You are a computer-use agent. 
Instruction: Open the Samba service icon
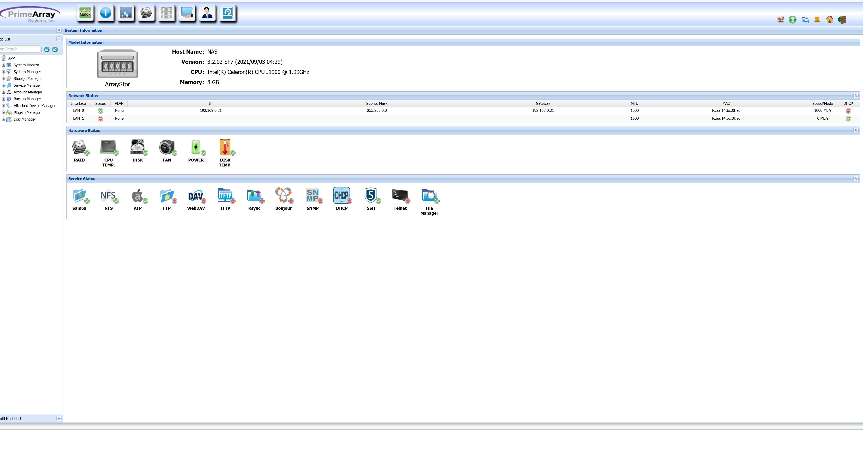click(80, 195)
